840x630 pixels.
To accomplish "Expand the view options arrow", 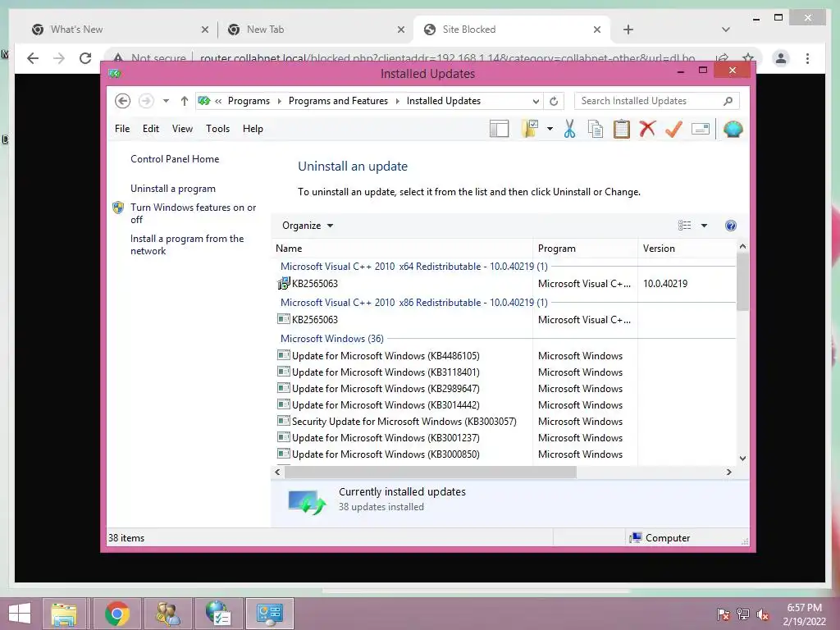I will 704,226.
